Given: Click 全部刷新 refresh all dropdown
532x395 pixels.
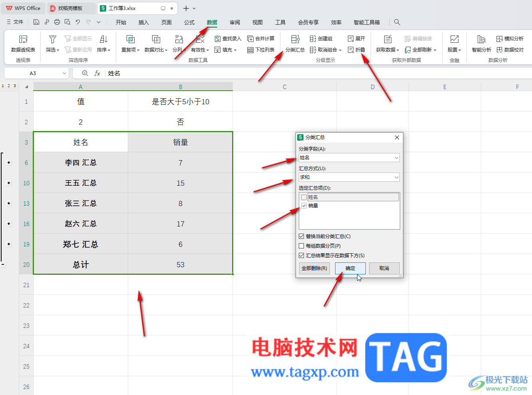Looking at the screenshot, I should pyautogui.click(x=421, y=50).
